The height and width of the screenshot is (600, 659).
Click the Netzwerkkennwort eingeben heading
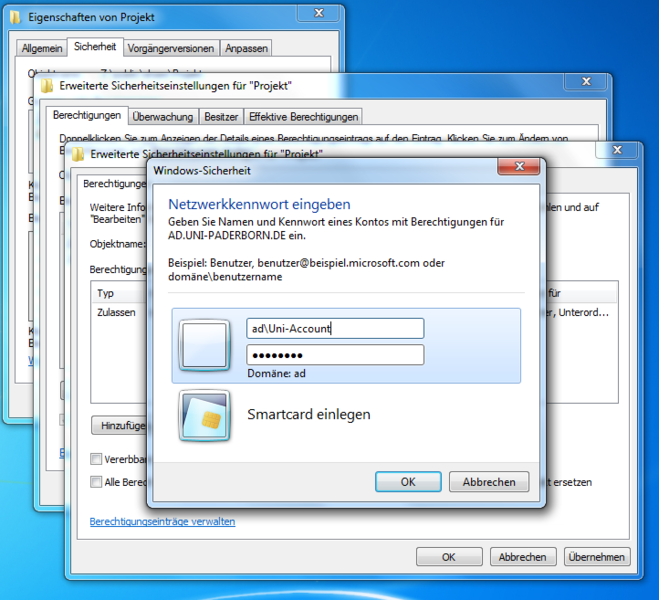(x=259, y=204)
